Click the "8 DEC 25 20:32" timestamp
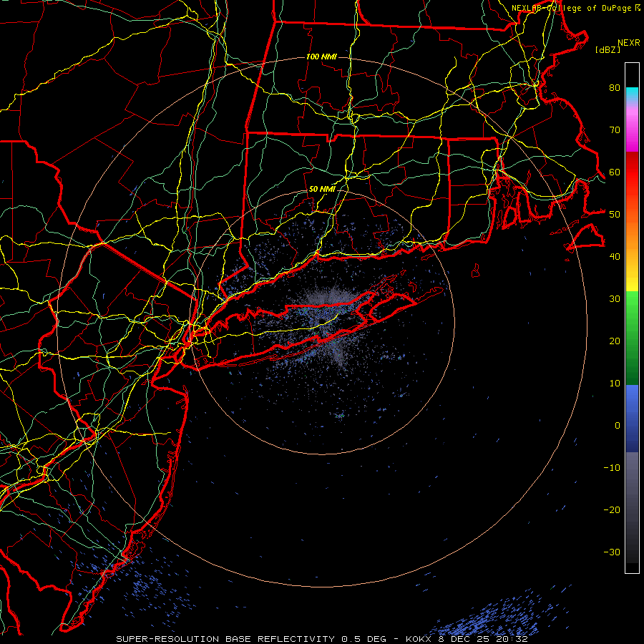Image resolution: width=644 pixels, height=644 pixels. coord(484,639)
